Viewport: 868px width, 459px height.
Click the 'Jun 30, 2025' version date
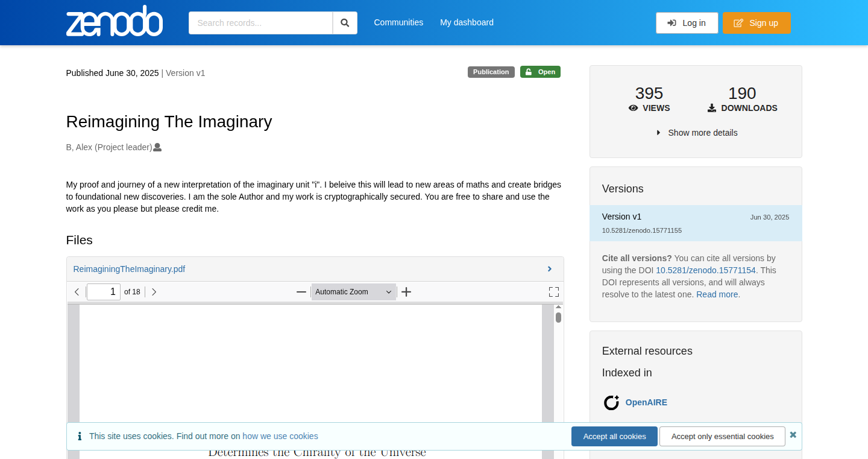point(770,217)
